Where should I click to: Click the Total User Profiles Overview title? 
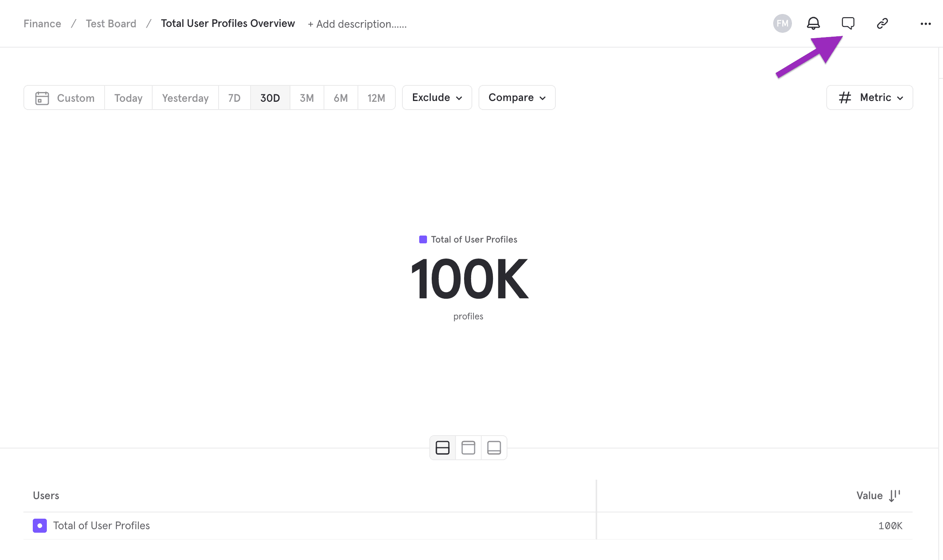point(228,23)
